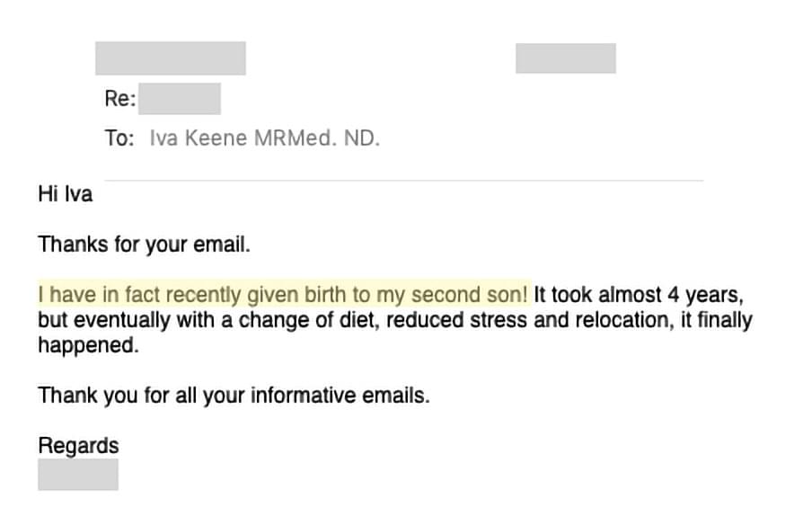812x516 pixels.
Task: Click the Regards sign-off
Action: (79, 446)
